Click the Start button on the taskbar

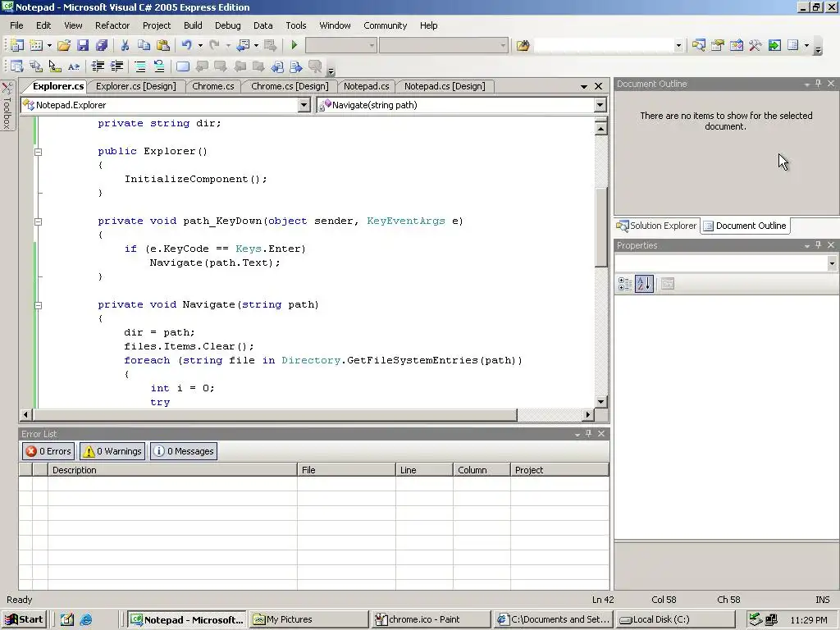24,619
